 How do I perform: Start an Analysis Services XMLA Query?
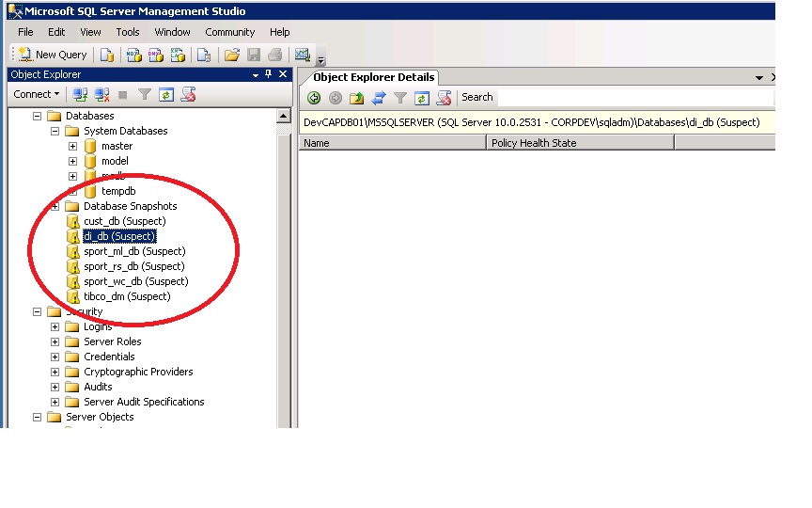click(x=178, y=55)
